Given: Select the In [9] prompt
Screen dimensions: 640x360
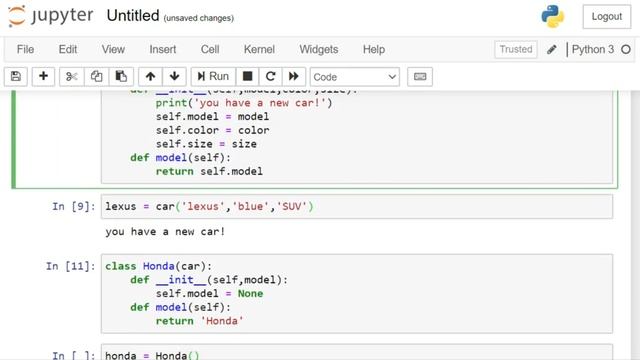Looking at the screenshot, I should tap(73, 207).
